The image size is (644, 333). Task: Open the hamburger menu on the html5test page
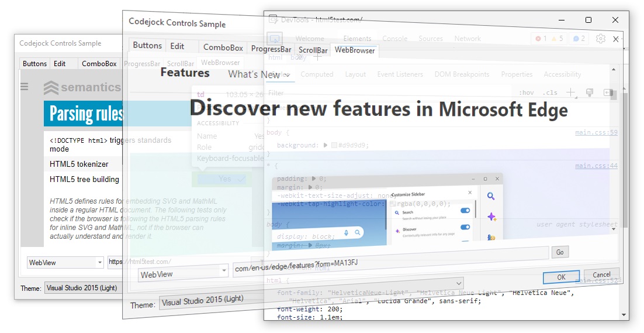tap(24, 87)
